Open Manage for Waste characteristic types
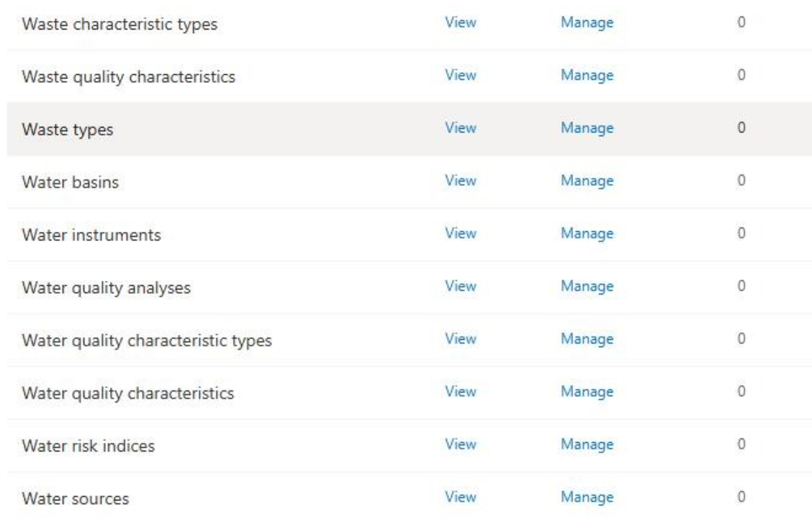 click(x=587, y=22)
